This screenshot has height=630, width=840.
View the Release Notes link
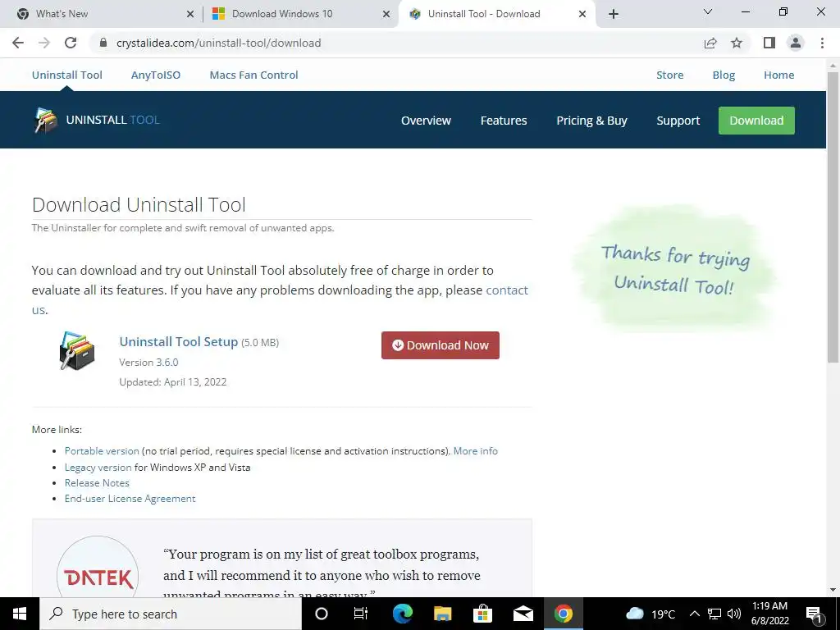[97, 482]
